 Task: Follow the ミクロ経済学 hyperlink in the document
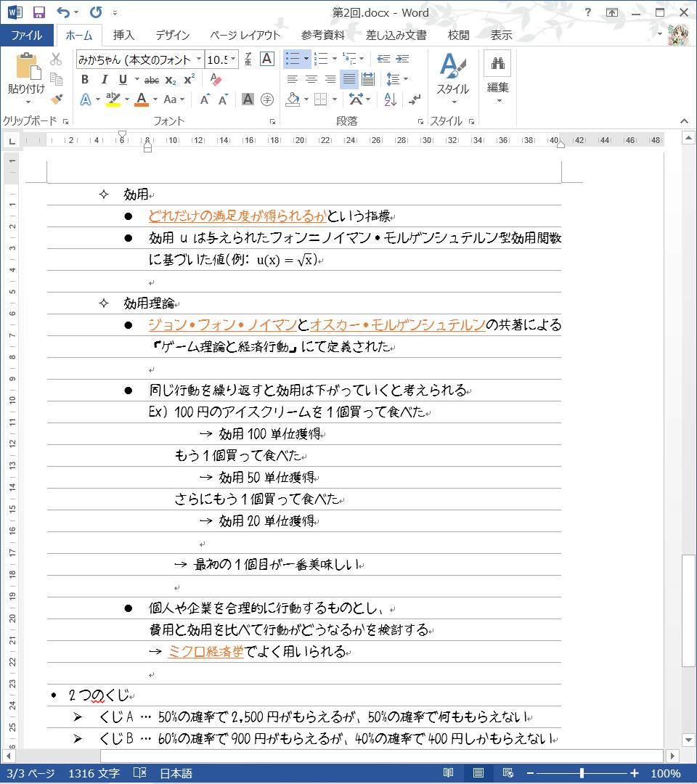[x=205, y=652]
